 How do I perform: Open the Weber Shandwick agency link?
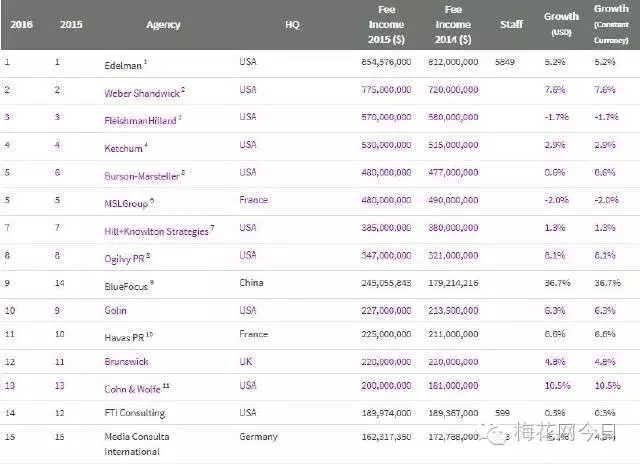[x=143, y=91]
